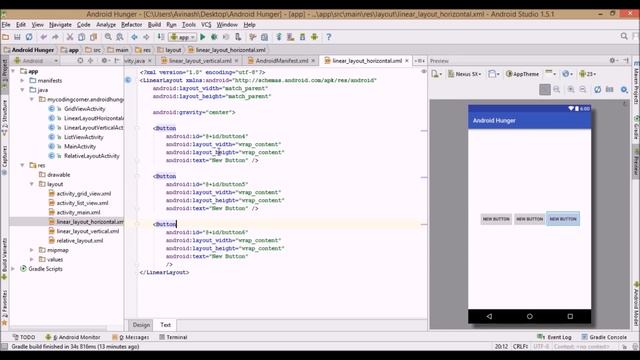Open the Event Log

(x=554, y=337)
